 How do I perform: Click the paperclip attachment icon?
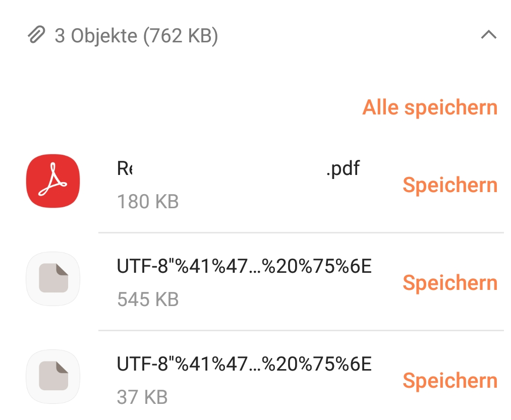click(36, 36)
